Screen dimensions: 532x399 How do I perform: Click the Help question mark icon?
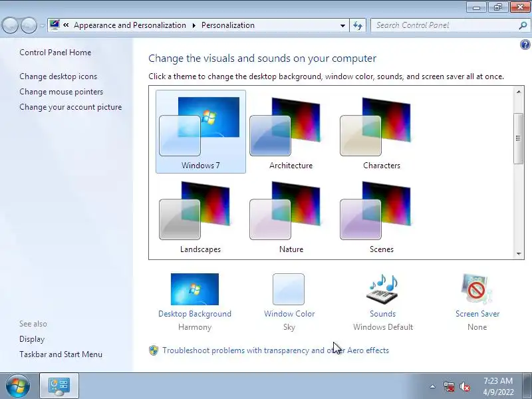(x=525, y=45)
